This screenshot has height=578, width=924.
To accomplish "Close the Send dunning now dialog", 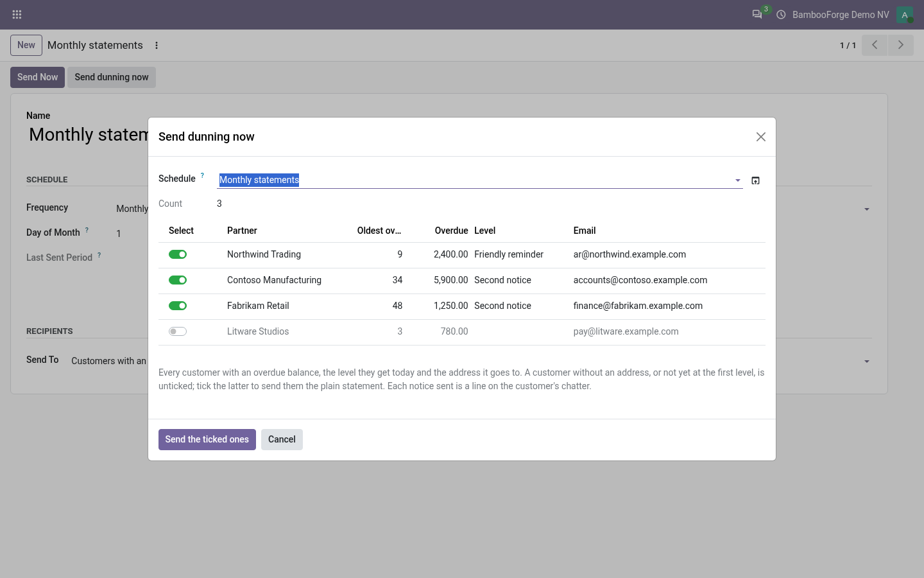I will click(x=761, y=137).
